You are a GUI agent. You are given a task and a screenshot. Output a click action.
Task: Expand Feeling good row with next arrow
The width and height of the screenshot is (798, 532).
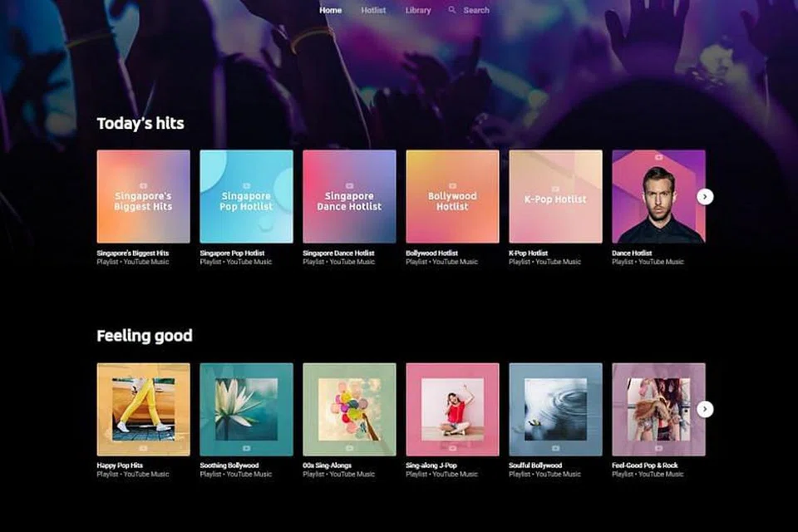[x=705, y=409]
